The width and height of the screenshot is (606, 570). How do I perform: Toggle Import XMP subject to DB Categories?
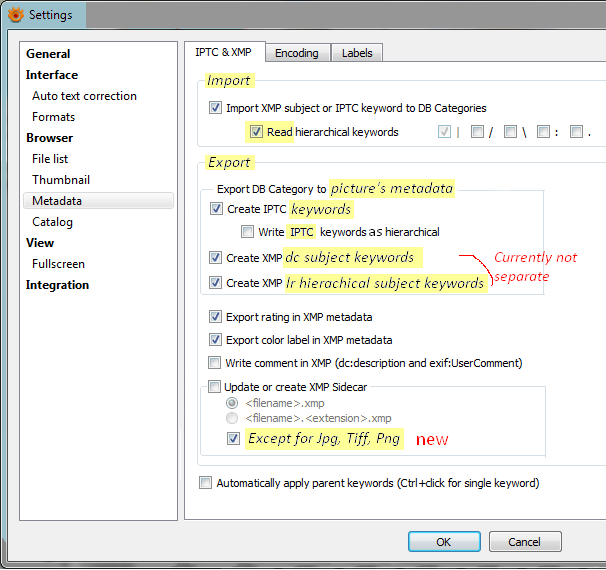[215, 107]
